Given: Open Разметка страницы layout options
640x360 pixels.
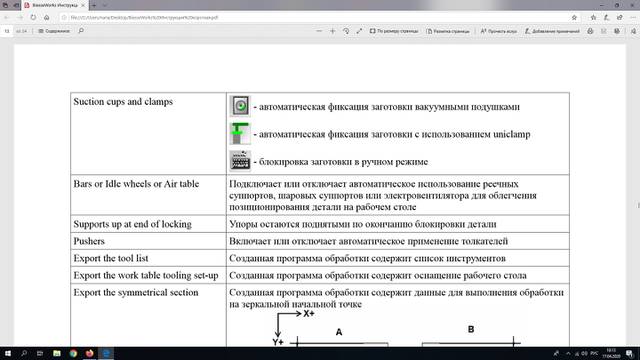Looking at the screenshot, I should click(448, 31).
